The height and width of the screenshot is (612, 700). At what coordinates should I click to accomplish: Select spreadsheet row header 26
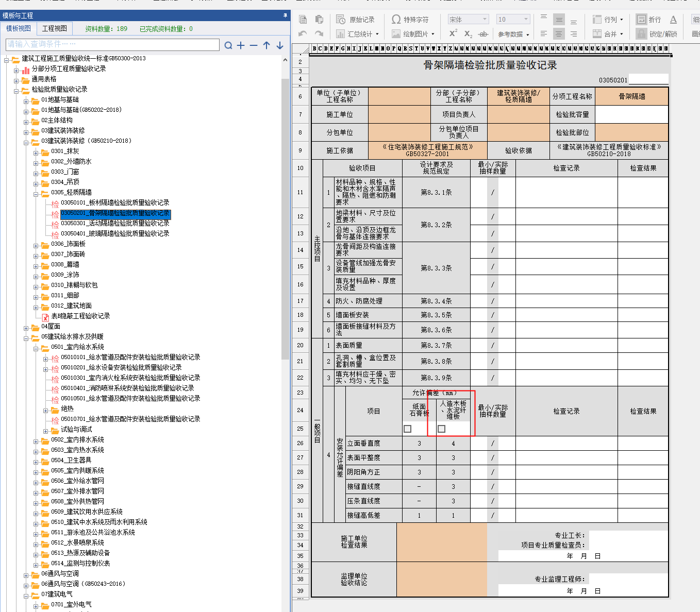tap(300, 443)
